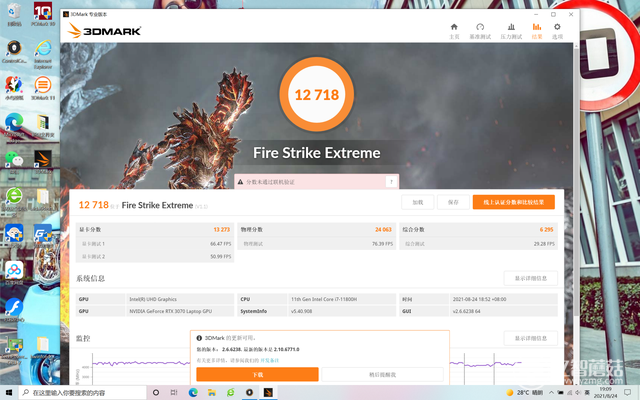Click the Load result button
Image resolution: width=640 pixels, height=400 pixels.
click(x=418, y=202)
